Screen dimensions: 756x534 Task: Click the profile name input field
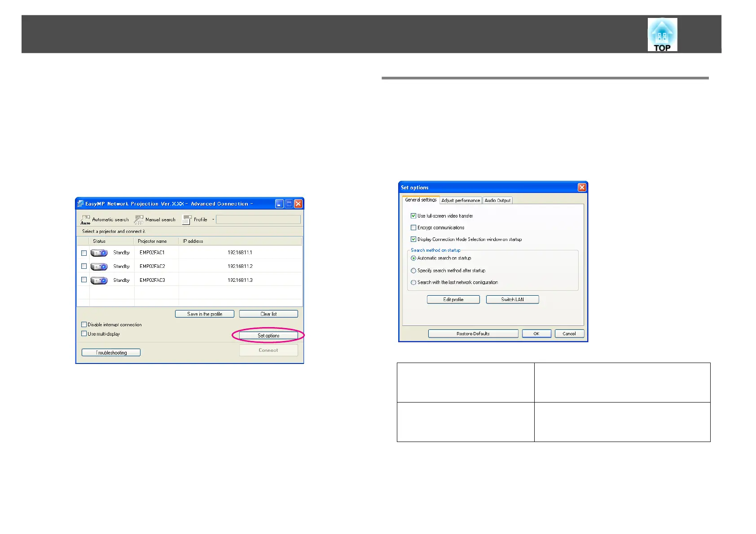point(258,219)
